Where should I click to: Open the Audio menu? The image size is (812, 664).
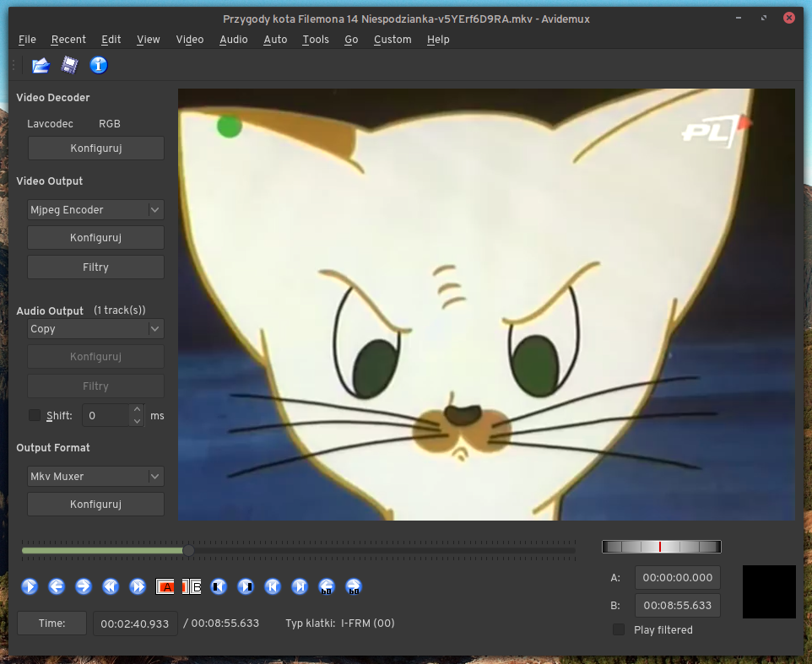(234, 40)
